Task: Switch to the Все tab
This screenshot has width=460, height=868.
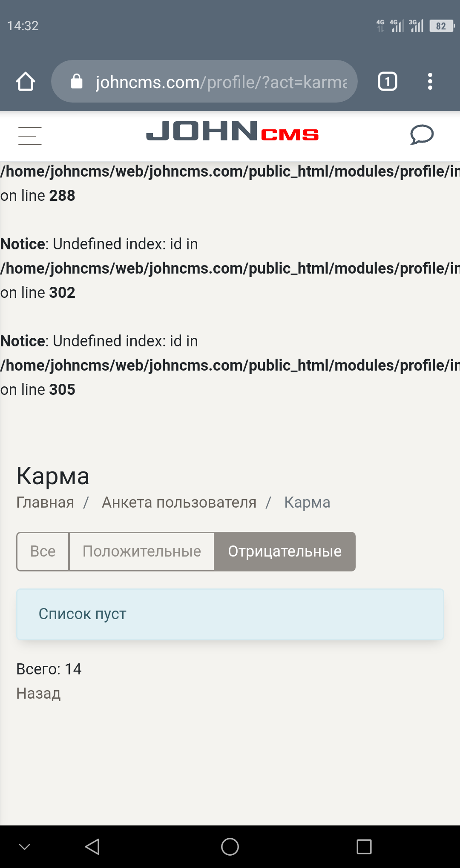Action: tap(43, 551)
